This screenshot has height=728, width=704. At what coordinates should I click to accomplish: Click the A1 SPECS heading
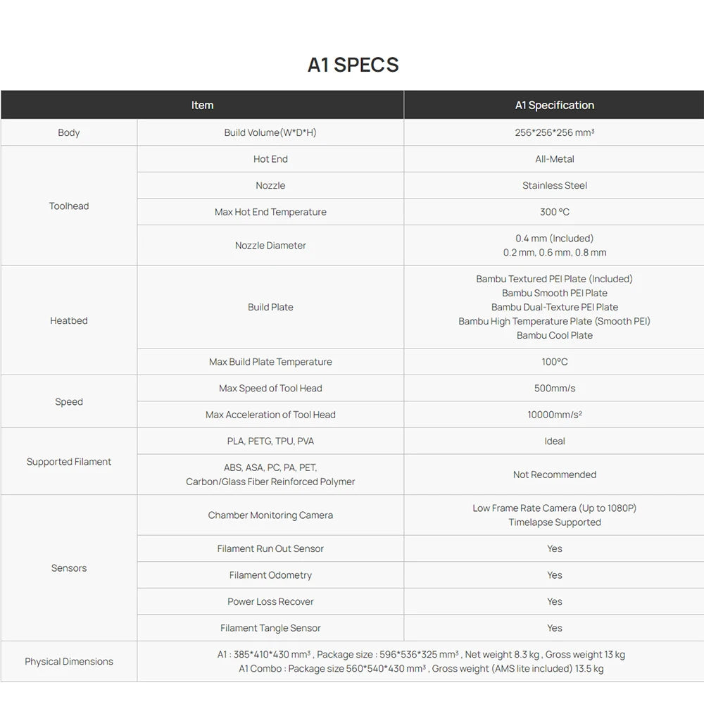(353, 65)
